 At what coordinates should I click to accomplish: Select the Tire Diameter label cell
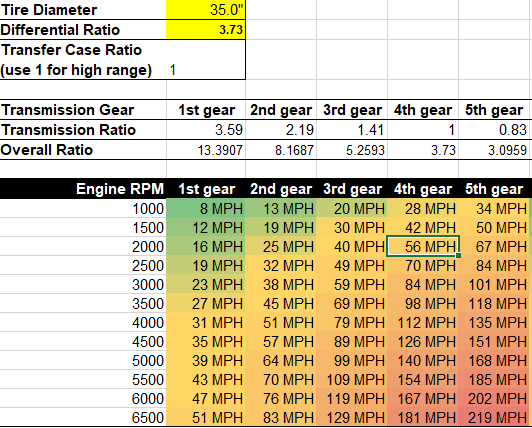(83, 10)
